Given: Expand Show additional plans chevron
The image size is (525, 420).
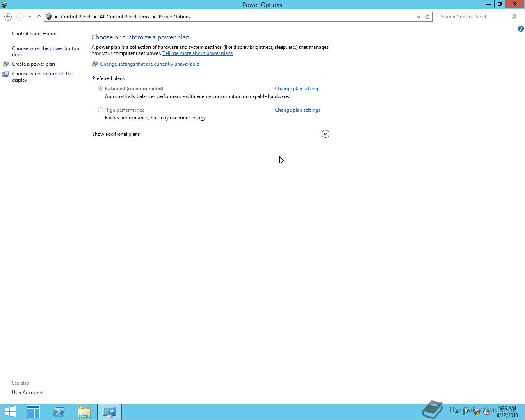Looking at the screenshot, I should click(x=325, y=134).
